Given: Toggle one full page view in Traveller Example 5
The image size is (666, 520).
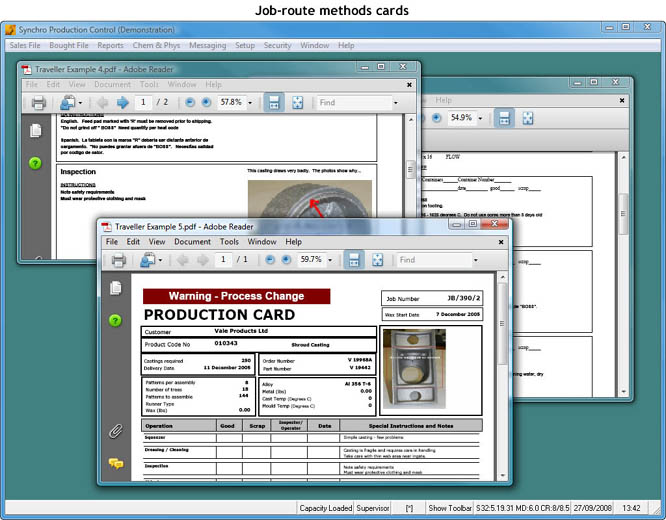Looking at the screenshot, I should tap(378, 260).
